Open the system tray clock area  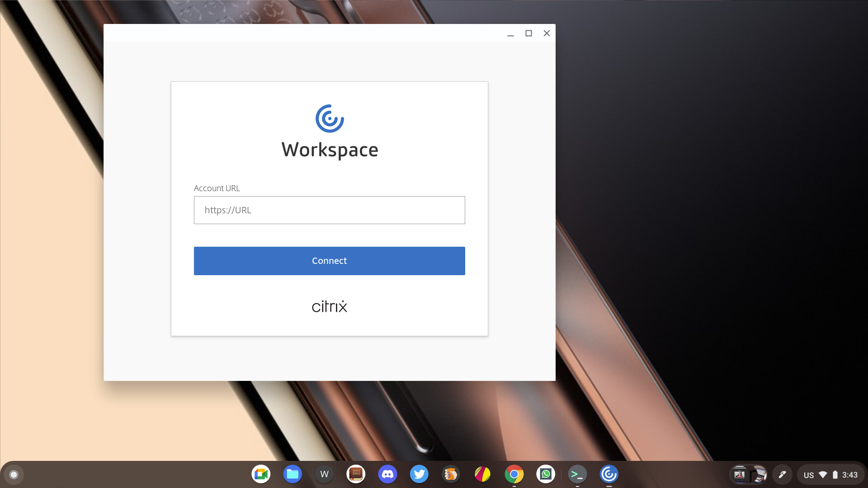[x=849, y=475]
